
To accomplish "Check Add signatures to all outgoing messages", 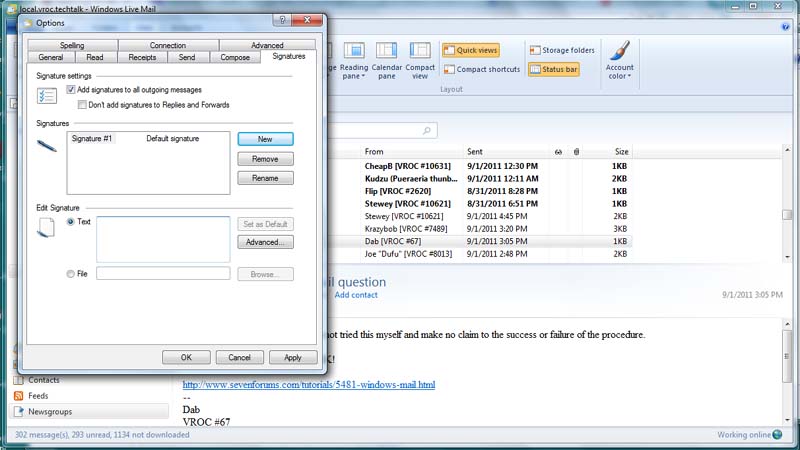I will (x=70, y=90).
